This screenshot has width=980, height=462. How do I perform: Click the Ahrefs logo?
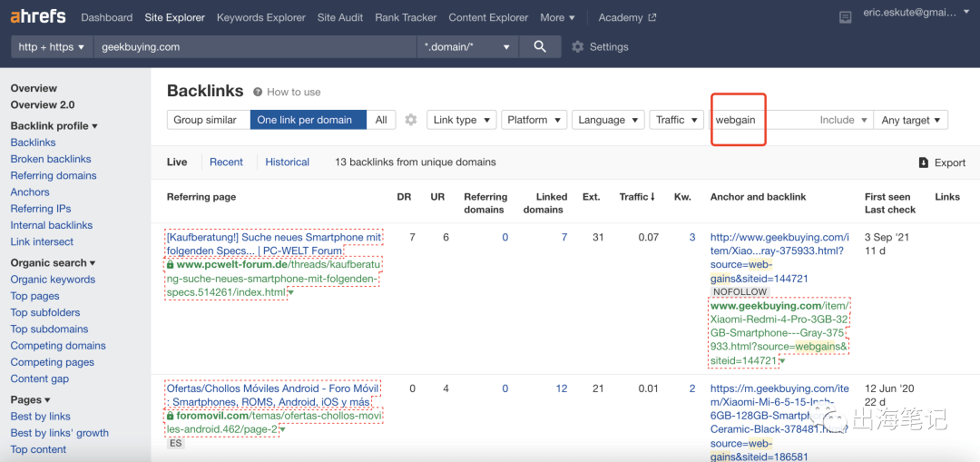pyautogui.click(x=37, y=17)
